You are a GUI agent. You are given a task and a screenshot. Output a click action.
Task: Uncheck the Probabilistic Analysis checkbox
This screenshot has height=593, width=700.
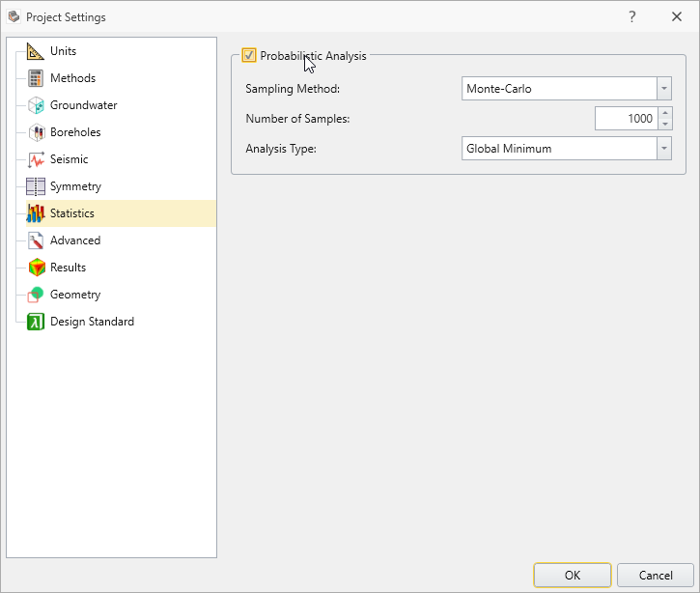click(249, 55)
